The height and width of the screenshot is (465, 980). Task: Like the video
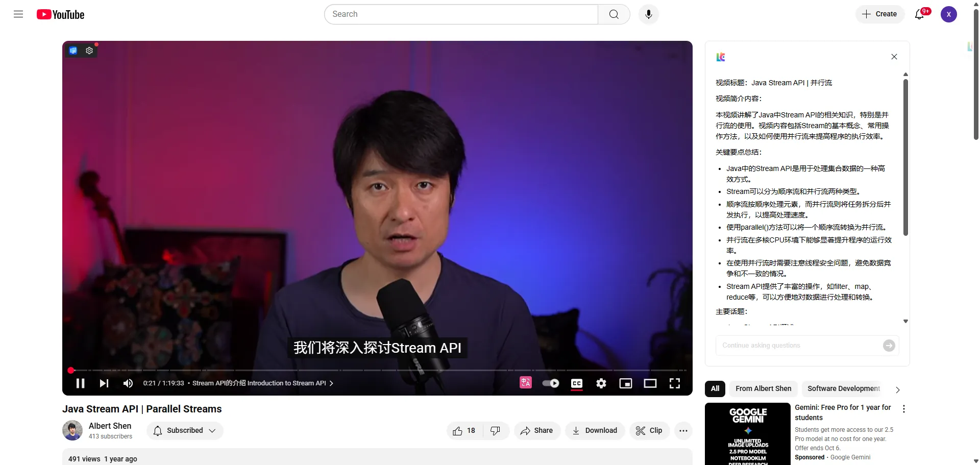[x=464, y=431]
